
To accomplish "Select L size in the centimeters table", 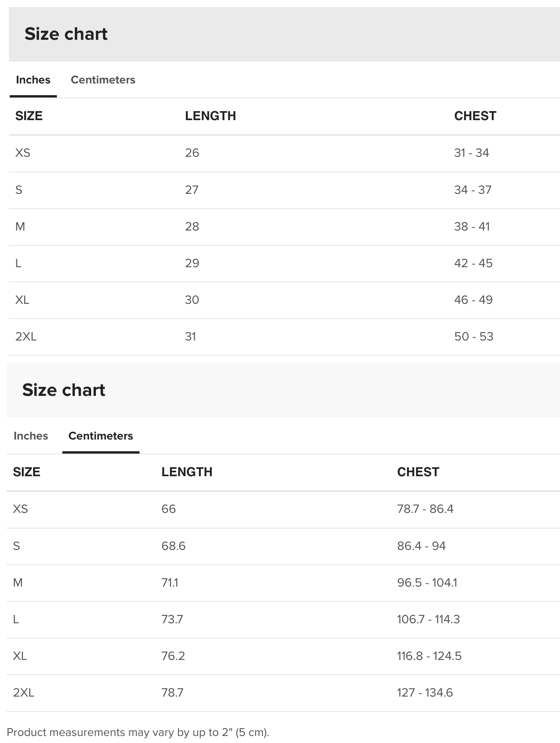I will tap(16, 619).
